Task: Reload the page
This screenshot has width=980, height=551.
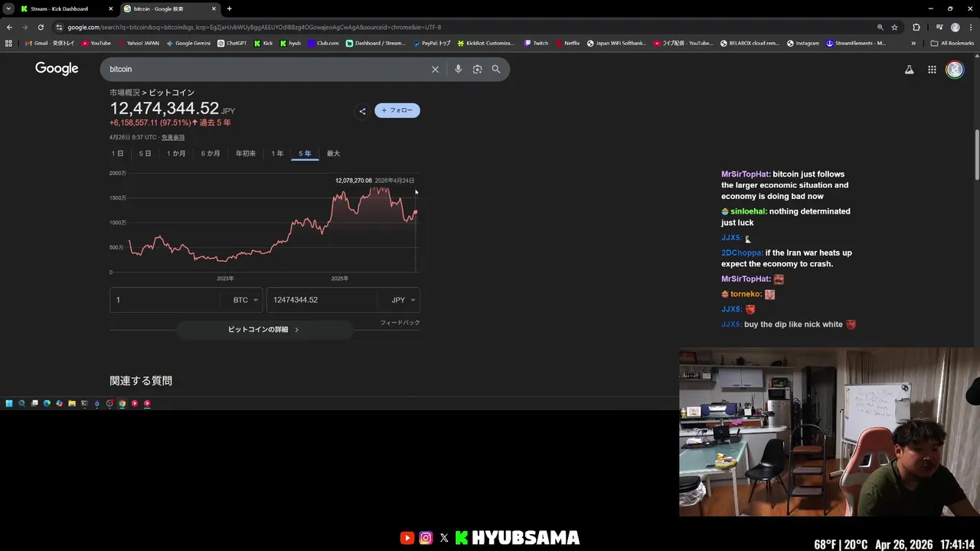Action: [41, 27]
